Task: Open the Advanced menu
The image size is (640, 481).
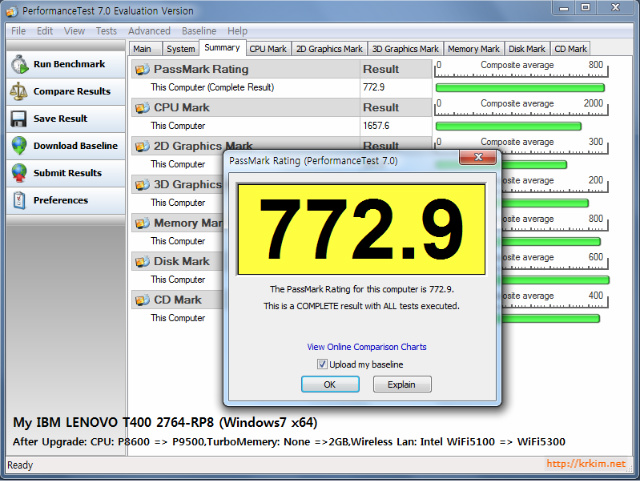Action: click(149, 31)
